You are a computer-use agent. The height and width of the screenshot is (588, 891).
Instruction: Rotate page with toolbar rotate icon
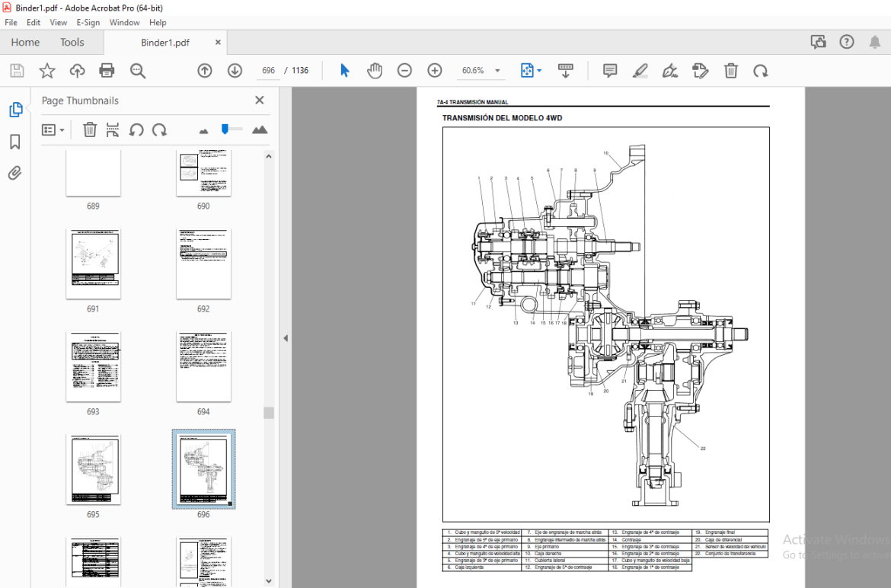tap(760, 70)
